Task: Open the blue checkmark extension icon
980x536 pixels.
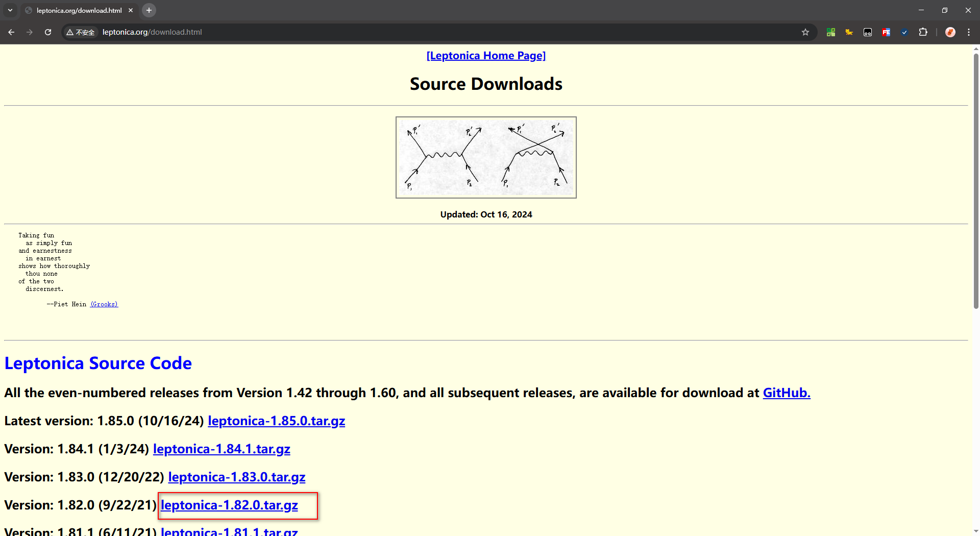Action: click(x=904, y=32)
